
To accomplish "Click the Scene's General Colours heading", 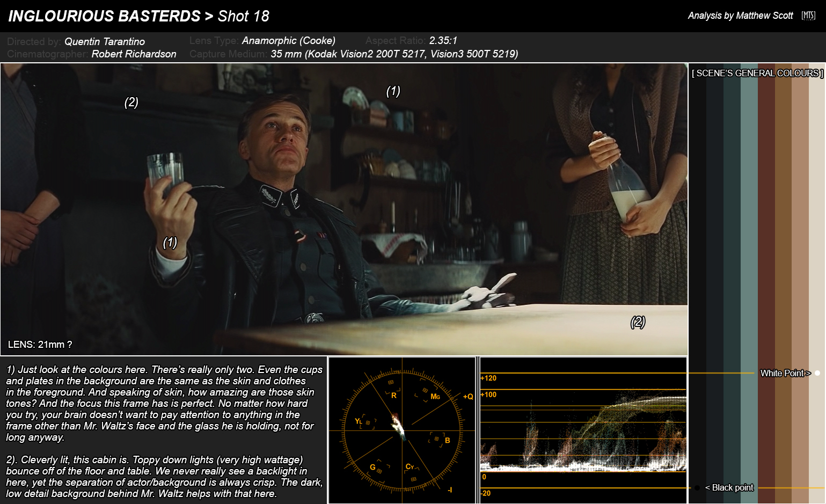I will pos(757,73).
